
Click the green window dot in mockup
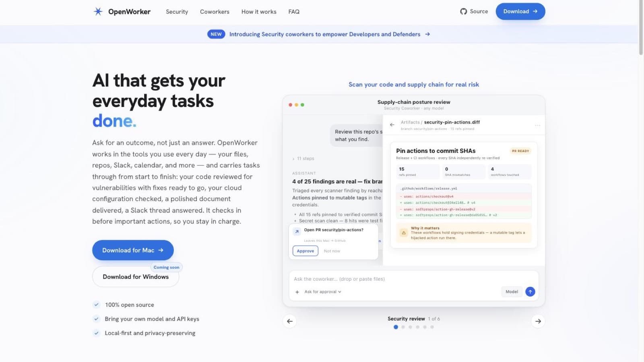302,105
